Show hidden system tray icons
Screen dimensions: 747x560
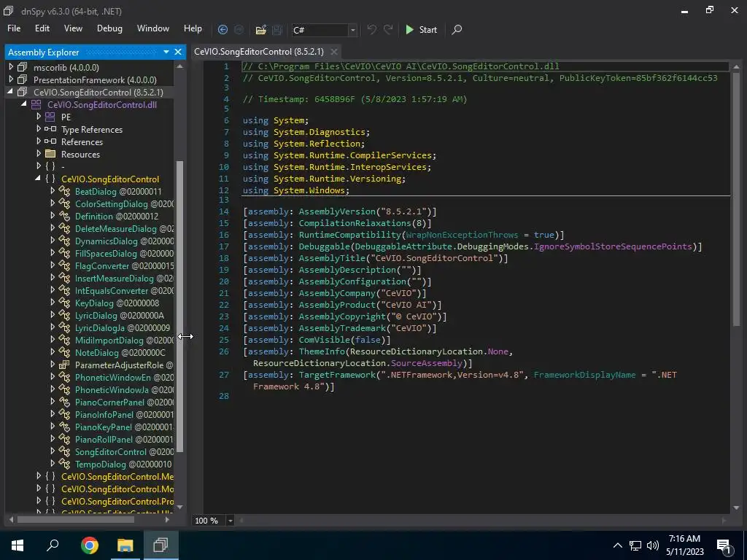[617, 545]
